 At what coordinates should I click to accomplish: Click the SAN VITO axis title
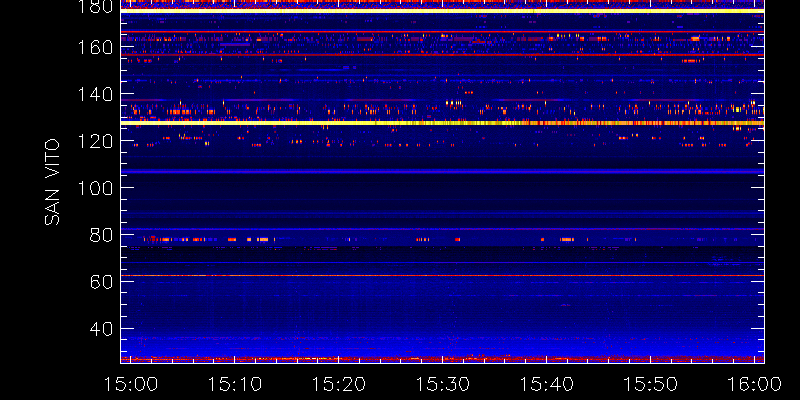point(52,182)
